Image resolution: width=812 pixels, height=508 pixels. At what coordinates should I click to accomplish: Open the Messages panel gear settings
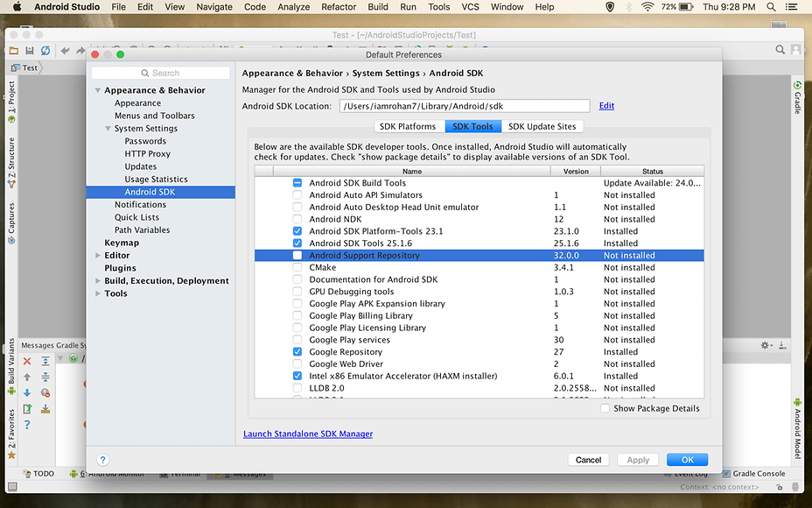[x=766, y=345]
